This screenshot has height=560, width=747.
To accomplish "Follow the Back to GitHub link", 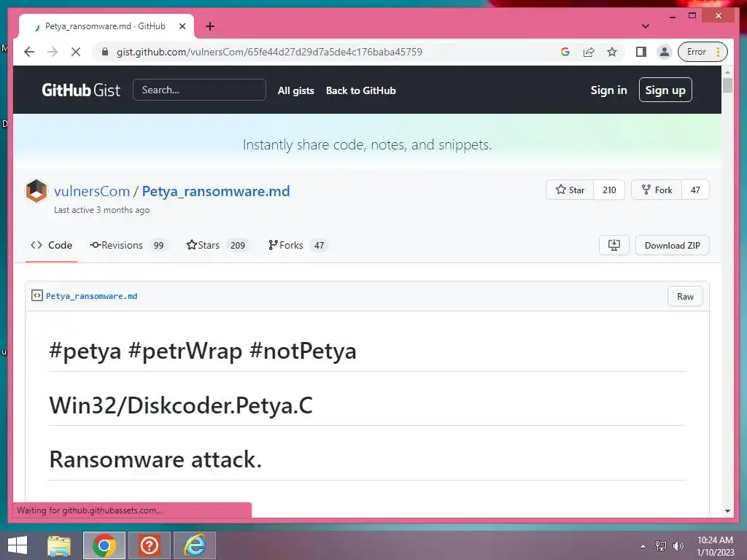I will point(360,90).
